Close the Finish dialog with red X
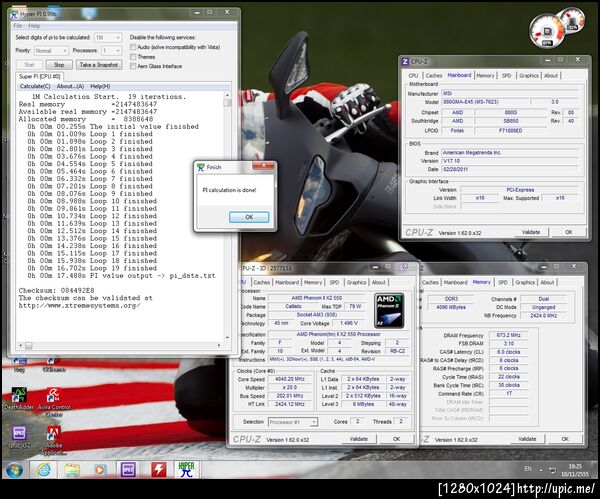Screen dimensions: 600x499 264,166
